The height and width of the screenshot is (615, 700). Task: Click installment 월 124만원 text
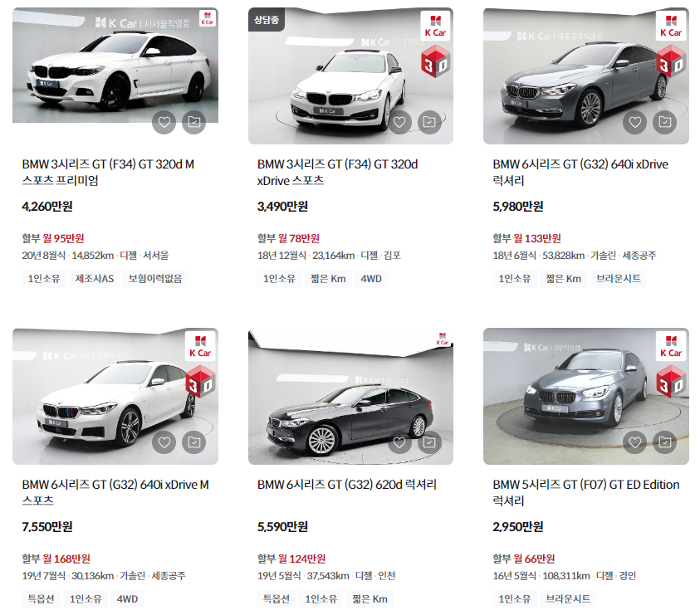301,559
